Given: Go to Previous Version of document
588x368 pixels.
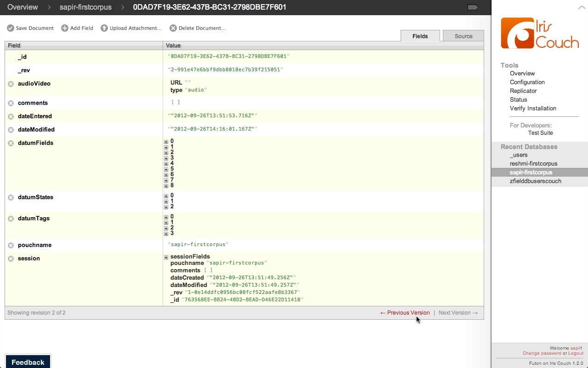Looking at the screenshot, I should tap(405, 313).
